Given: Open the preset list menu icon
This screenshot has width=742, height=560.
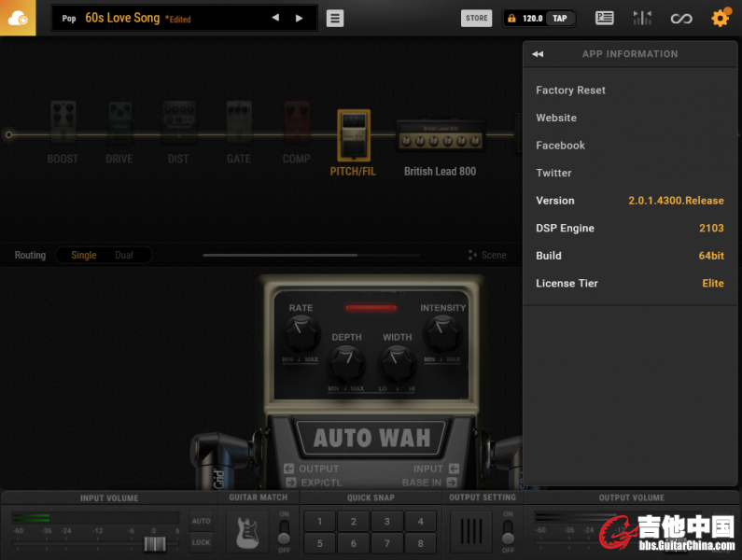Looking at the screenshot, I should coord(335,19).
